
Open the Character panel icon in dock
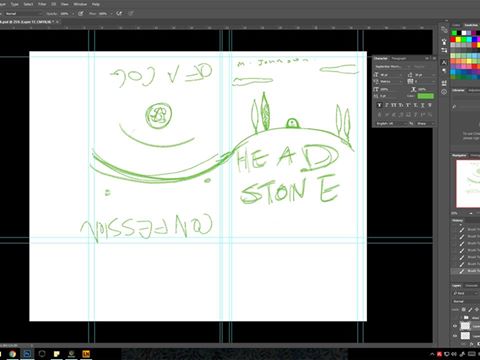click(444, 62)
